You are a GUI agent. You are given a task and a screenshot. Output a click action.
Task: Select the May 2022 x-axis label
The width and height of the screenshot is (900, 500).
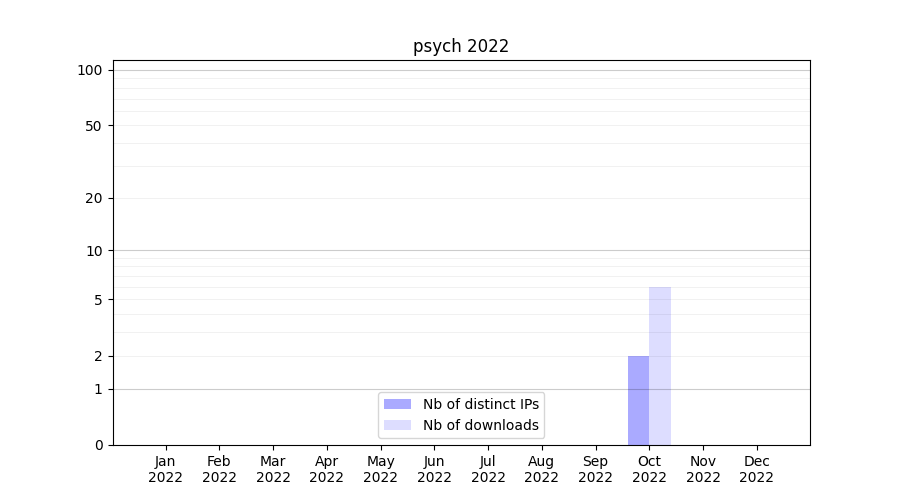pyautogui.click(x=380, y=469)
